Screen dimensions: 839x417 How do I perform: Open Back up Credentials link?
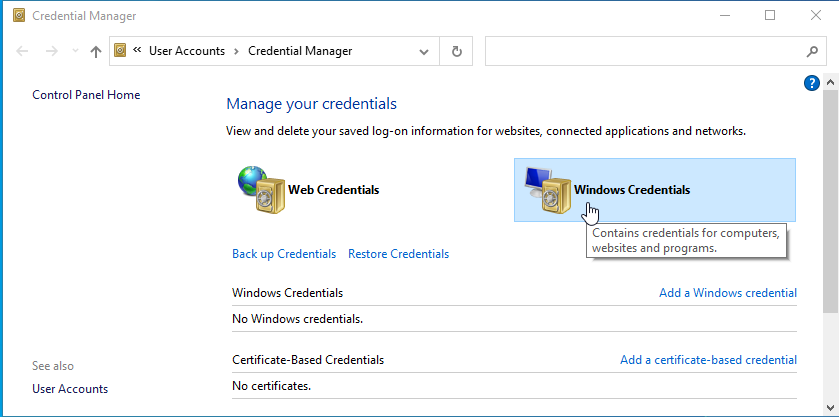click(x=284, y=254)
